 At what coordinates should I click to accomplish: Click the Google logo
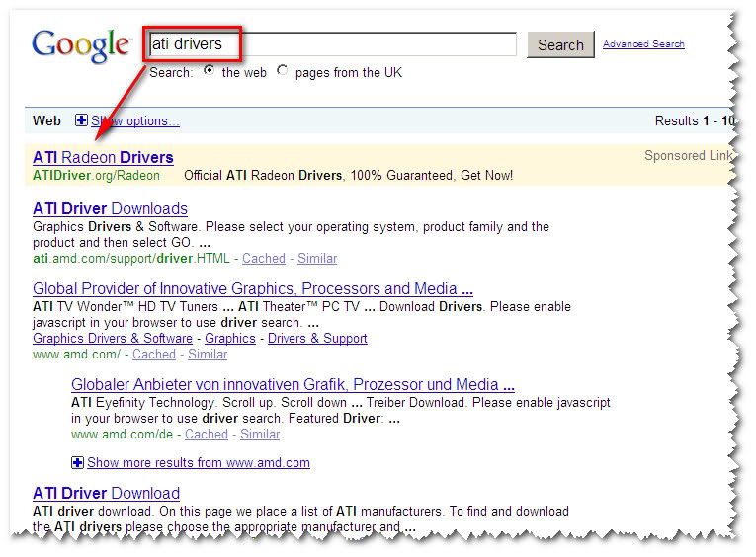tap(81, 45)
